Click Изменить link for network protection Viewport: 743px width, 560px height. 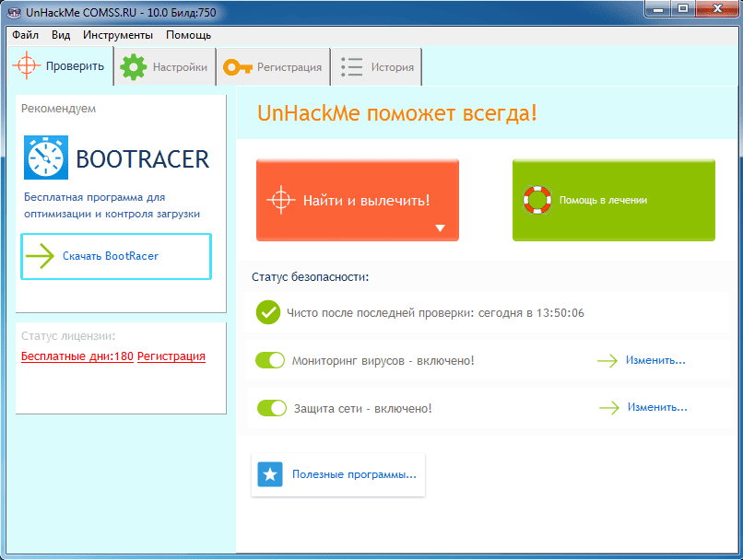(x=657, y=407)
